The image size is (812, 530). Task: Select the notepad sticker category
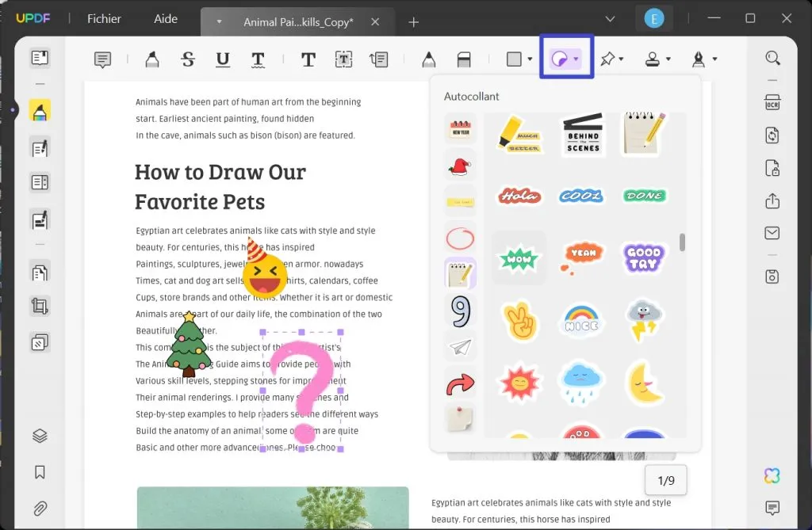click(x=461, y=274)
